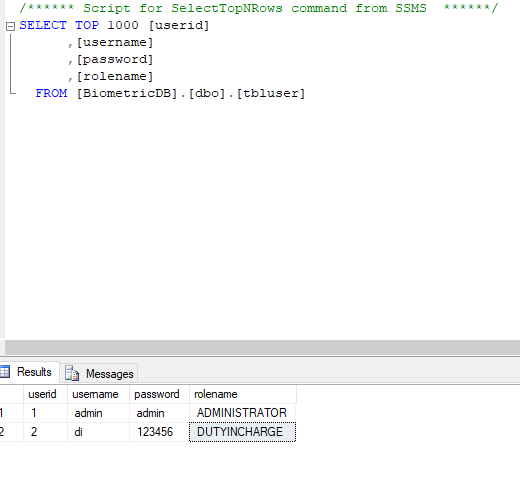Click the SelectTopNRows comment line
The height and width of the screenshot is (494, 520).
(x=258, y=8)
